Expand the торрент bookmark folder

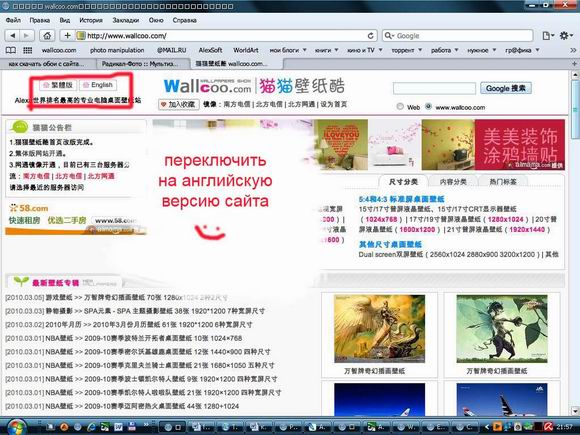(x=407, y=50)
